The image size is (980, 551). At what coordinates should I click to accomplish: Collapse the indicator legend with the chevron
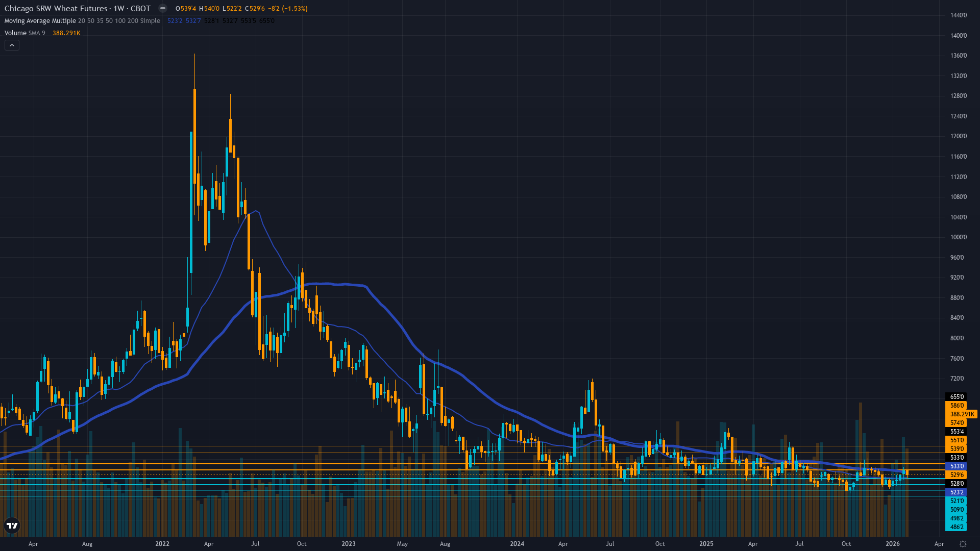pyautogui.click(x=12, y=45)
